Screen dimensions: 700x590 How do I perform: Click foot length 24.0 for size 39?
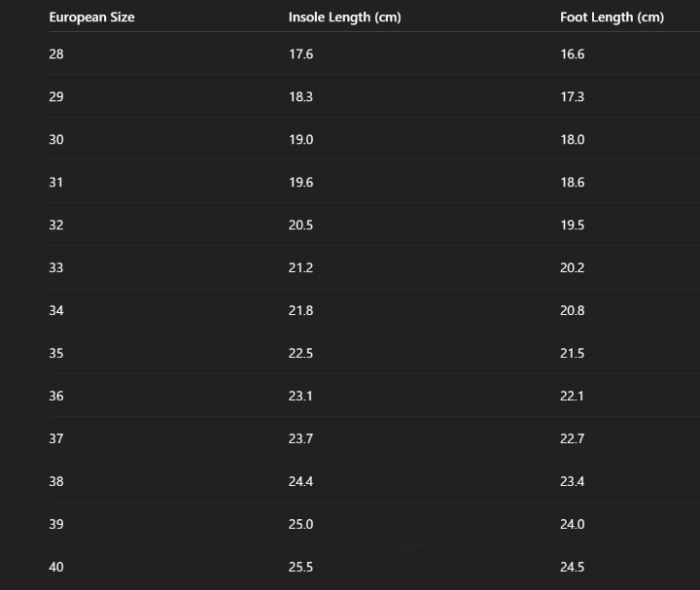coord(573,525)
